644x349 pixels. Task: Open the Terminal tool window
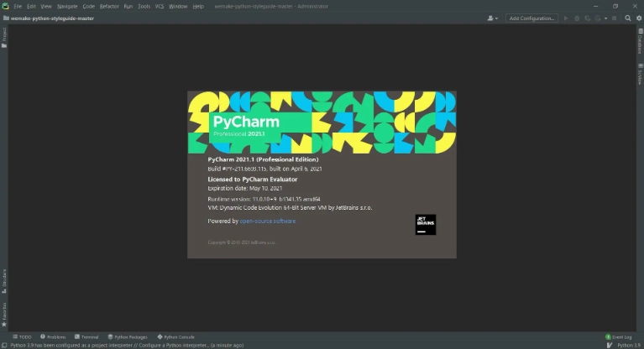(86, 337)
